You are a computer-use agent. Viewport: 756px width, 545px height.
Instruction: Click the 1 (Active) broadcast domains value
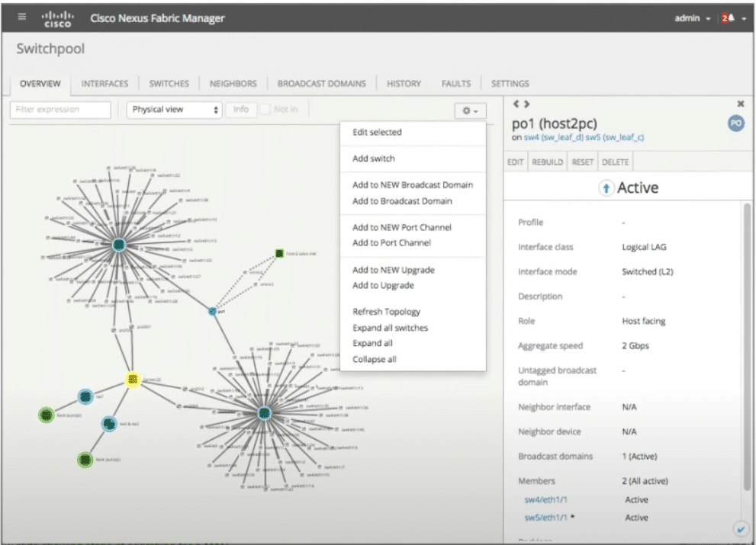pyautogui.click(x=639, y=457)
